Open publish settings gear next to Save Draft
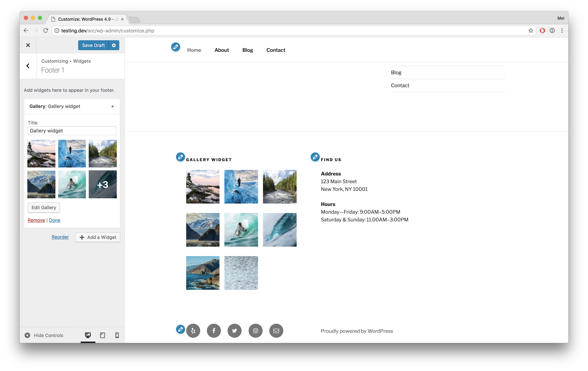Viewport: 588px width, 371px height. (x=114, y=45)
